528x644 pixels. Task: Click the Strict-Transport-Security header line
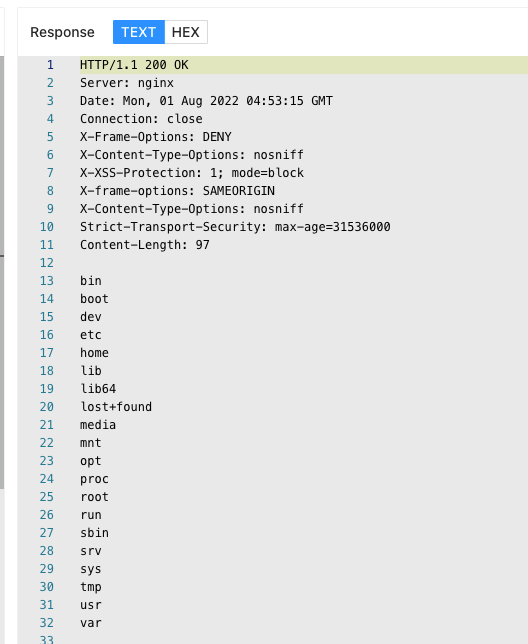point(235,227)
